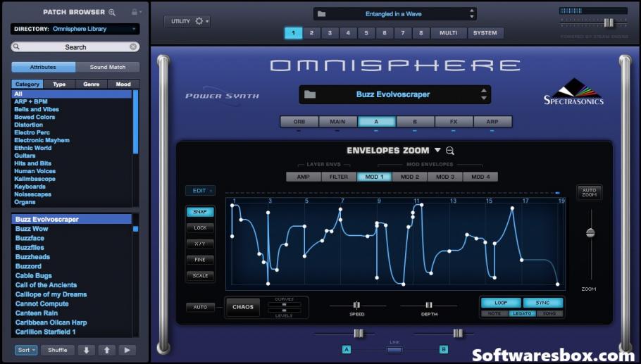641x364 pixels.
Task: Switch to the Attributes tab
Action: (x=44, y=67)
